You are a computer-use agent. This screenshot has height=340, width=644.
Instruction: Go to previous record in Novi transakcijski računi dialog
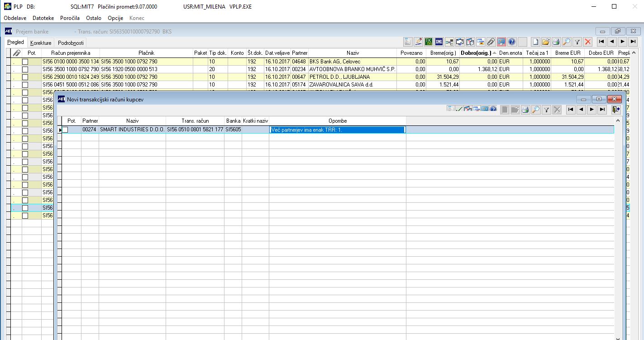(x=581, y=110)
